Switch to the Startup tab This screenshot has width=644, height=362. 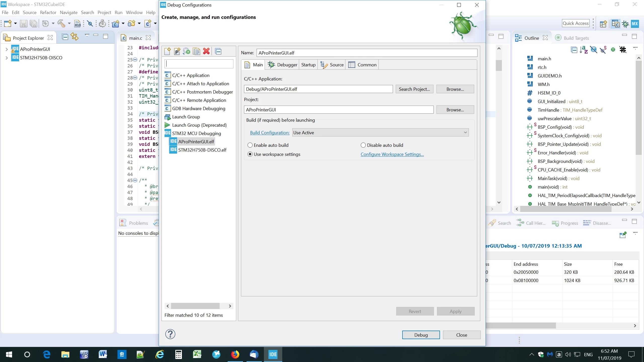click(x=308, y=65)
